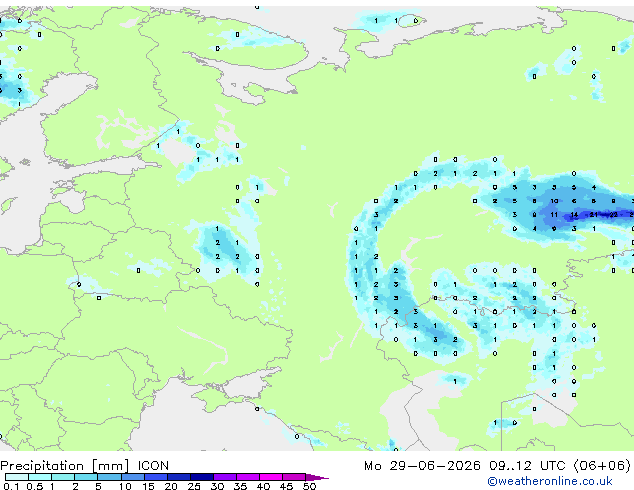Click the 40–45 mm magenta swatch
This screenshot has width=634, height=490.
[x=271, y=477]
